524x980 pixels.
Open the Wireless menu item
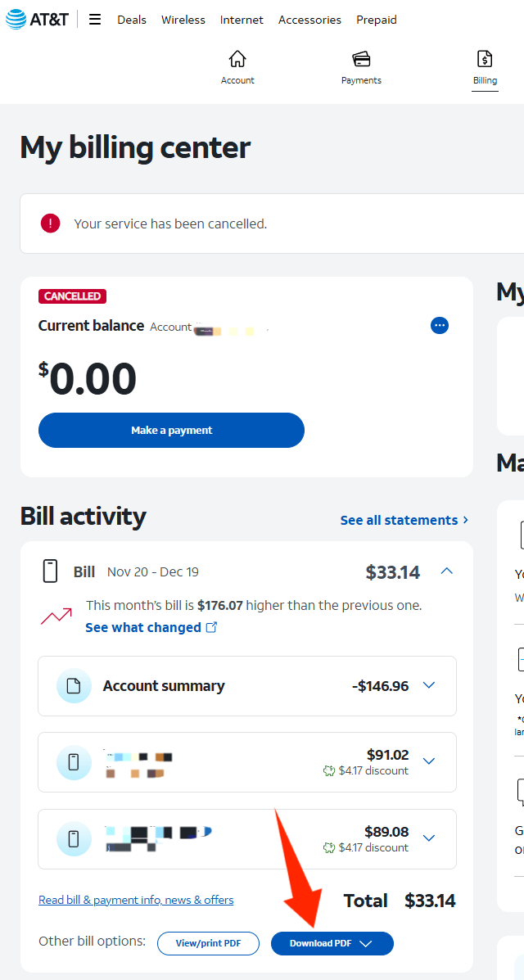tap(183, 20)
